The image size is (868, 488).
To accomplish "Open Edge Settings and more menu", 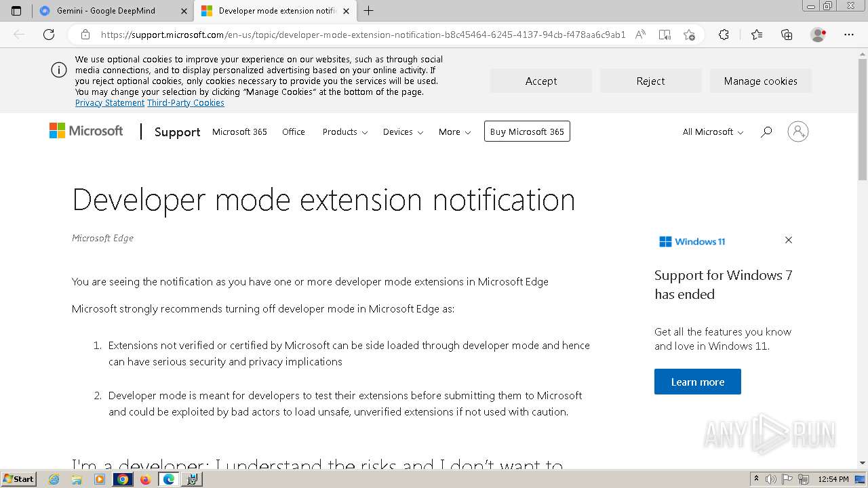I will tap(849, 35).
